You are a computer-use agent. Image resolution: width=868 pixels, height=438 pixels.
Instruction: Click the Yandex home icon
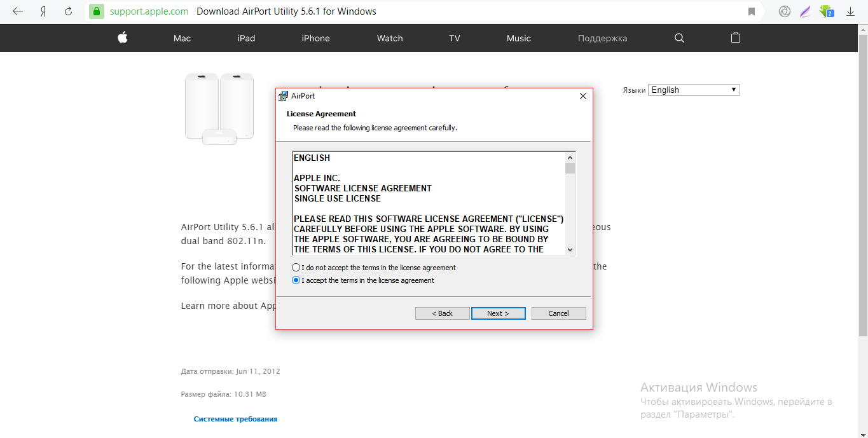43,11
